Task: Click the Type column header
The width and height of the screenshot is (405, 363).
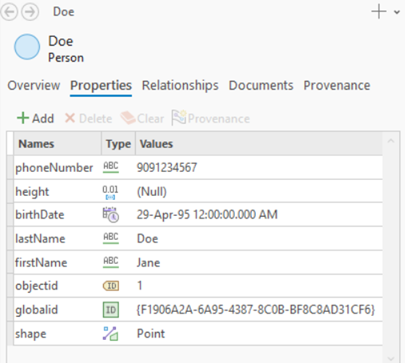Action: click(118, 144)
